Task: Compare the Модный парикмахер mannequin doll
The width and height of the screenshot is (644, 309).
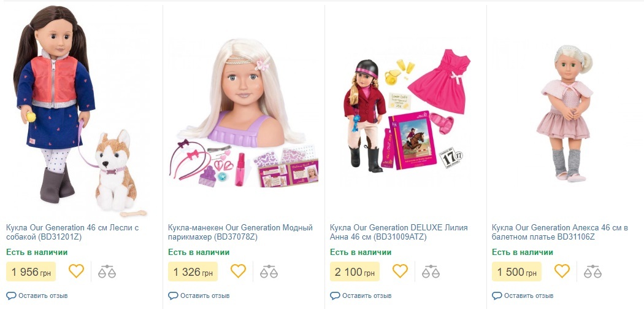Action: pos(269,272)
